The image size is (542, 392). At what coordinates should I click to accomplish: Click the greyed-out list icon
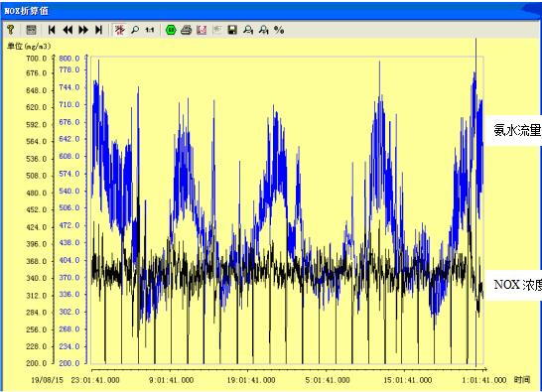tap(217, 30)
